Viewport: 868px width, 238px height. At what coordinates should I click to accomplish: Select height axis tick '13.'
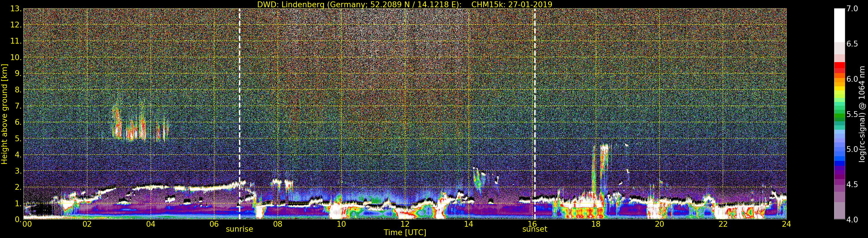tap(16, 9)
